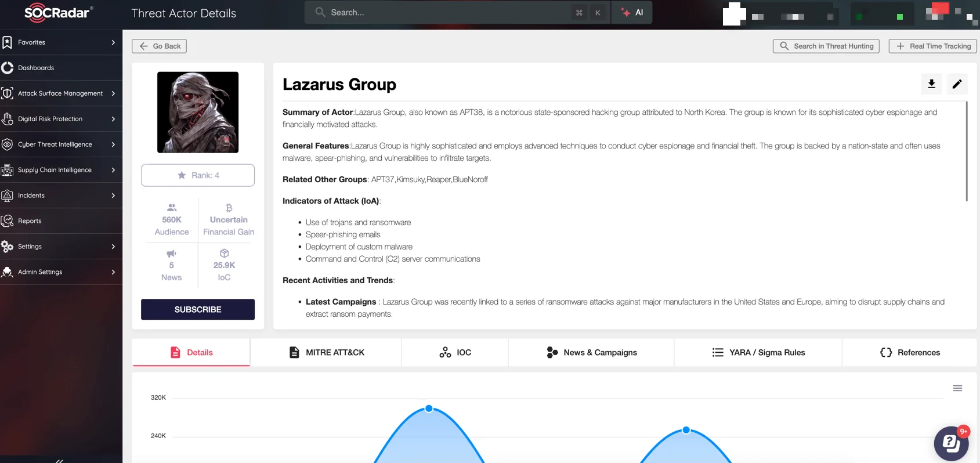
Task: Expand Supply Chain Intelligence chevron
Action: pyautogui.click(x=113, y=170)
